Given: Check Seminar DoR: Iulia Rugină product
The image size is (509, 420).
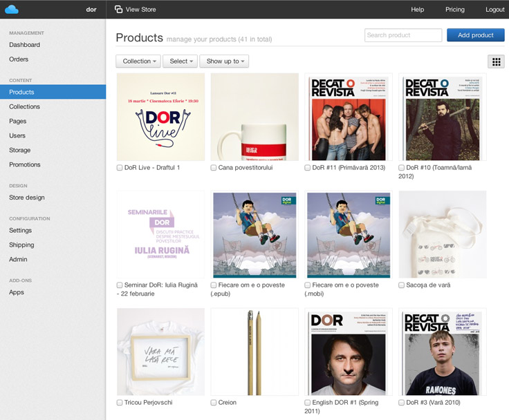Looking at the screenshot, I should pos(120,285).
